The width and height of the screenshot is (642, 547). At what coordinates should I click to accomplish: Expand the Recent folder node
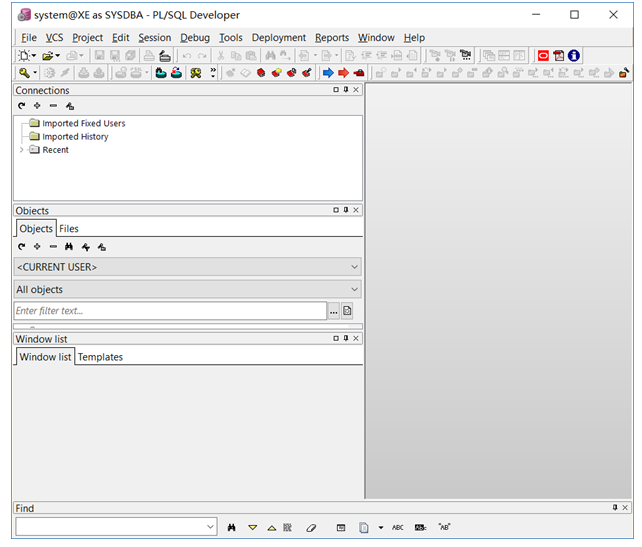click(x=22, y=150)
